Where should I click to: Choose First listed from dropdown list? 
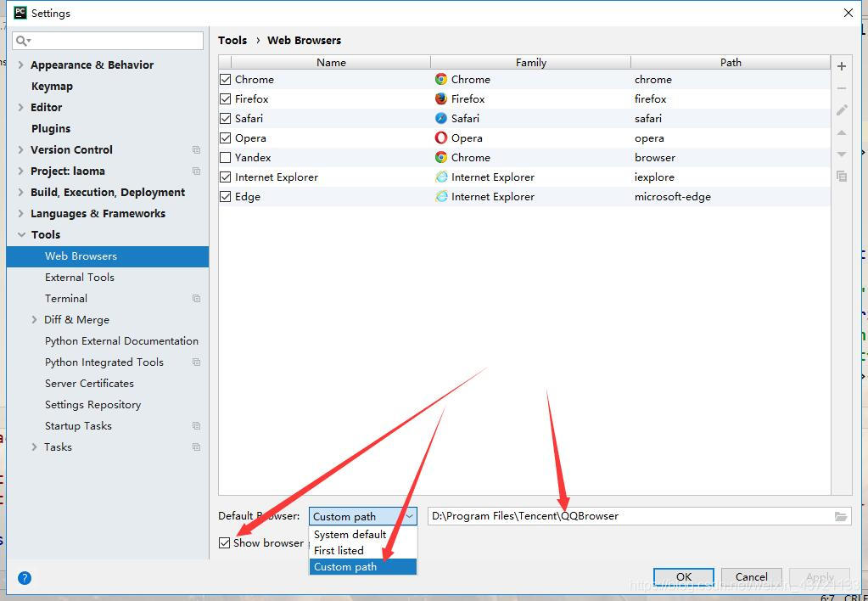(x=362, y=551)
